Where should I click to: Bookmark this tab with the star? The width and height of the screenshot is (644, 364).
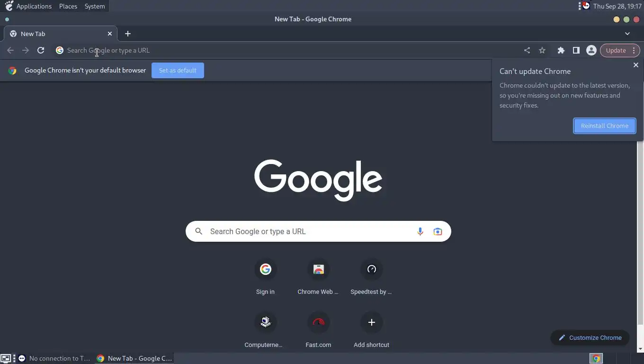pyautogui.click(x=542, y=50)
